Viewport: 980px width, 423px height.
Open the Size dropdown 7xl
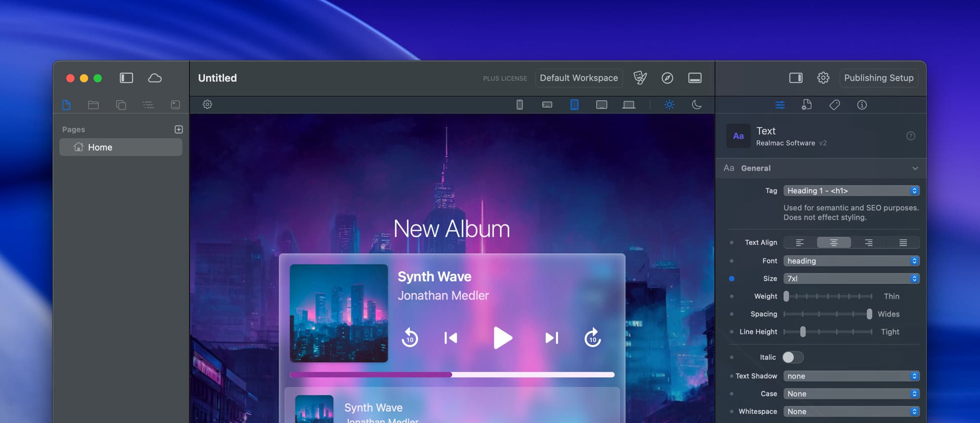[852, 278]
